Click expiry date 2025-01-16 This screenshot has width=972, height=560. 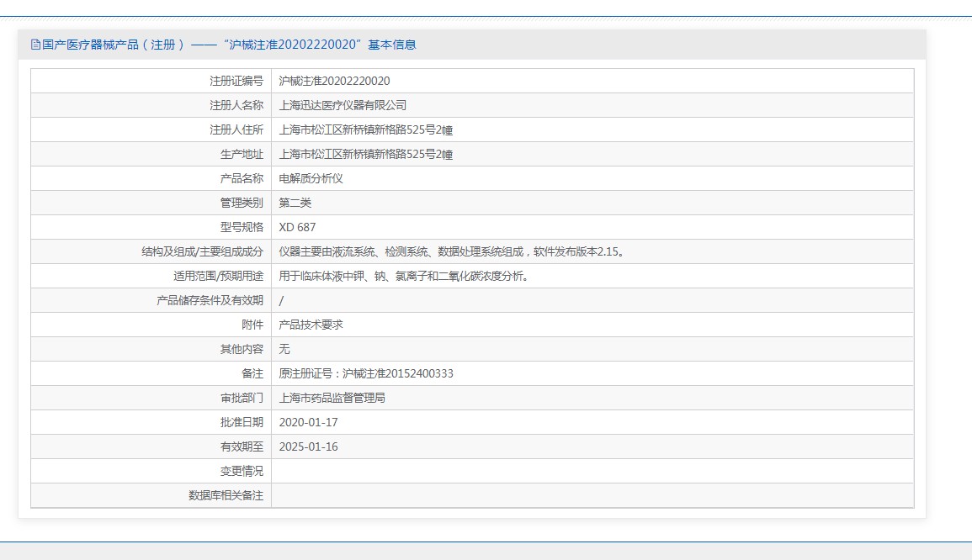[308, 446]
